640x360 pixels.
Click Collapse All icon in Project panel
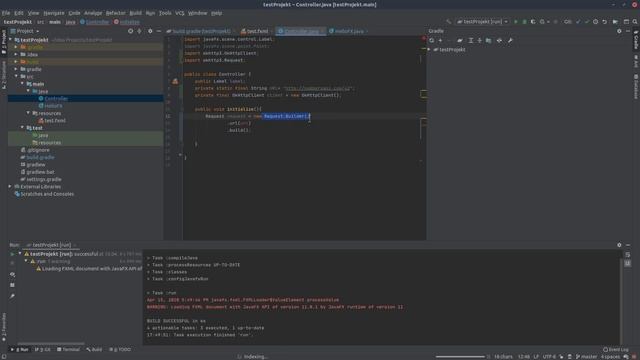coord(139,31)
